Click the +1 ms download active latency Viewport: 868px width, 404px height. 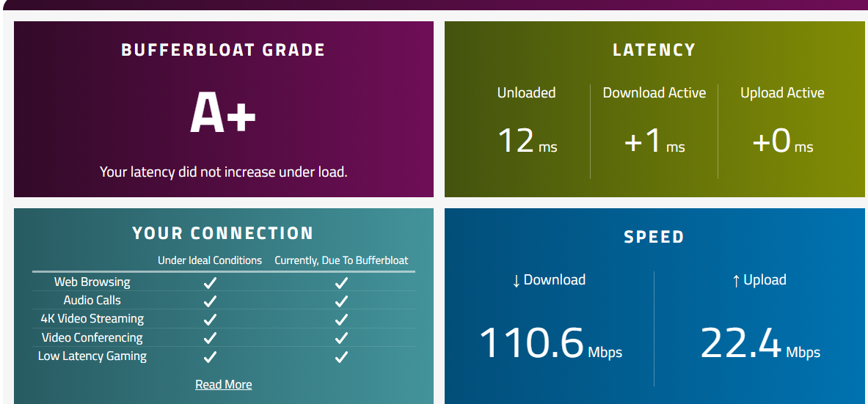point(643,140)
